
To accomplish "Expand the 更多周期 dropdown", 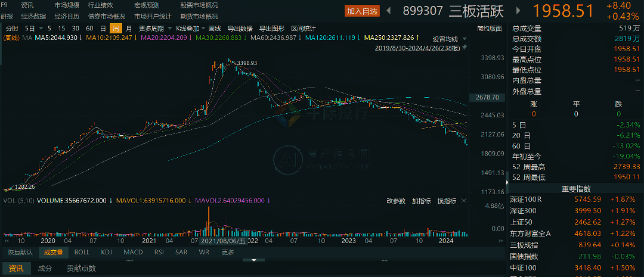I will pyautogui.click(x=168, y=29).
